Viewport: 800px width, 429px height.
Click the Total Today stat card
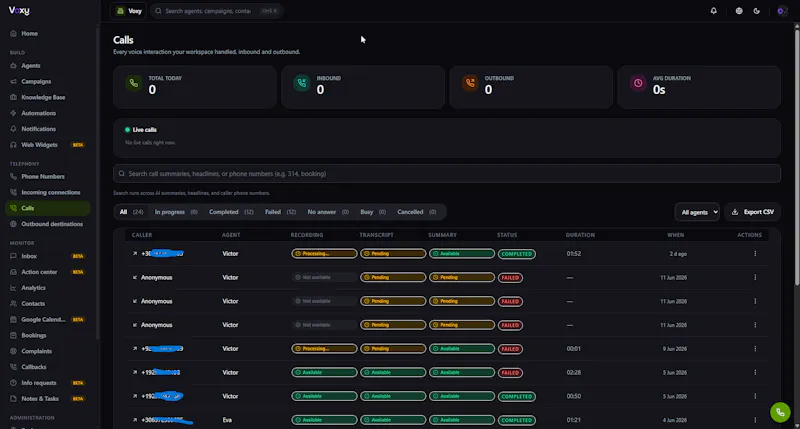pos(194,87)
